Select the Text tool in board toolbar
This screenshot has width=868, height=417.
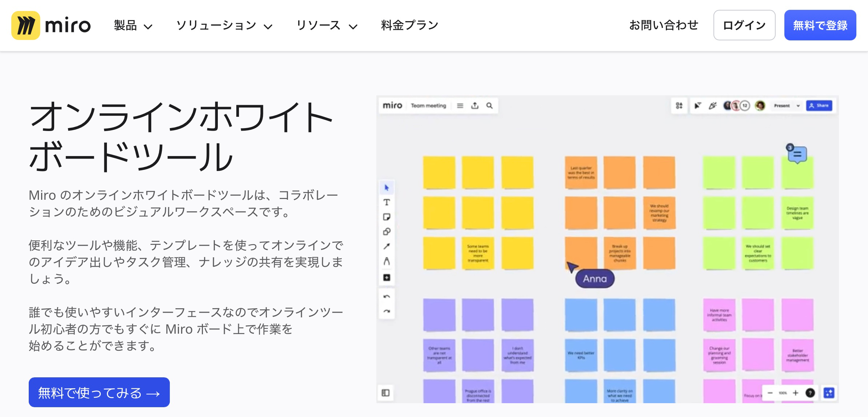click(387, 202)
